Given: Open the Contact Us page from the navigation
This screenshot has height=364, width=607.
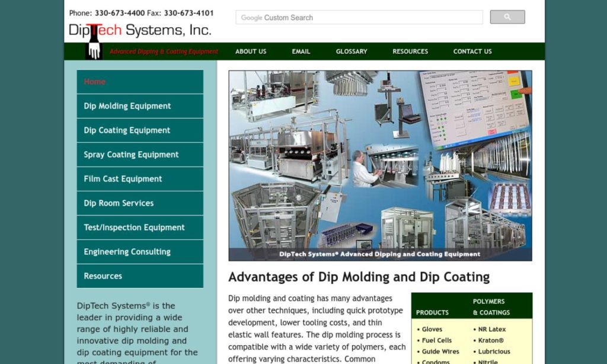Looking at the screenshot, I should point(472,52).
